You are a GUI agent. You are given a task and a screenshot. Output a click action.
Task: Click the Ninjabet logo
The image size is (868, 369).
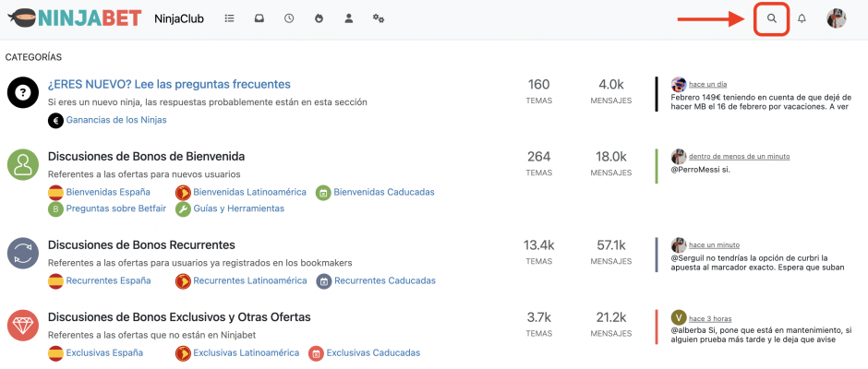click(75, 18)
